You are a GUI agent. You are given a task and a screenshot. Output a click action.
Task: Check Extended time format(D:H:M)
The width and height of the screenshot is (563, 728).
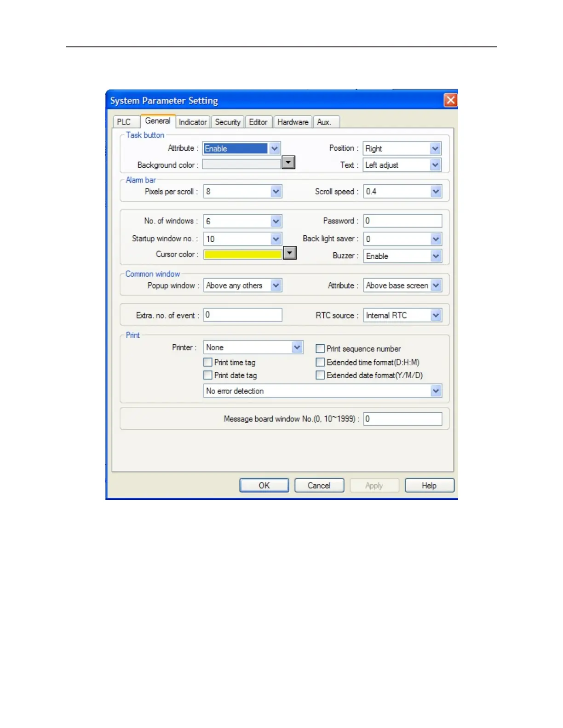click(x=320, y=362)
